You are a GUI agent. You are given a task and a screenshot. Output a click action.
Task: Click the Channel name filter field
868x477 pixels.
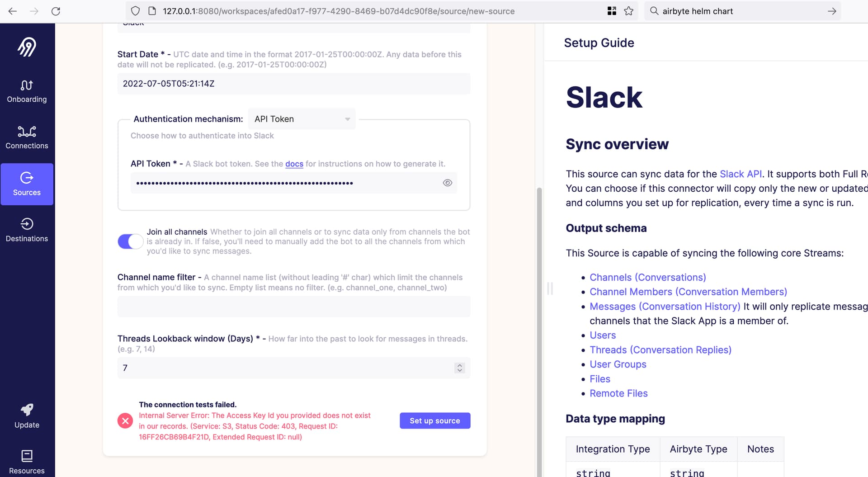(294, 306)
